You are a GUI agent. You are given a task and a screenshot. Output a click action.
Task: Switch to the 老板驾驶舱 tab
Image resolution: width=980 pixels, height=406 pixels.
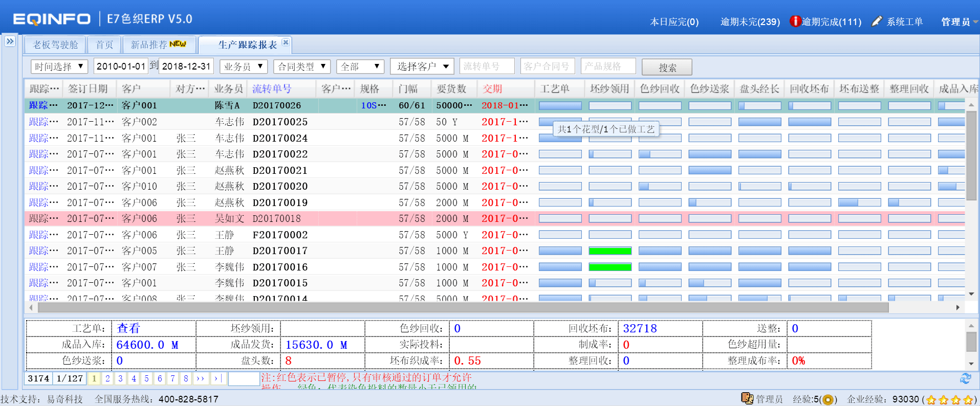point(55,44)
